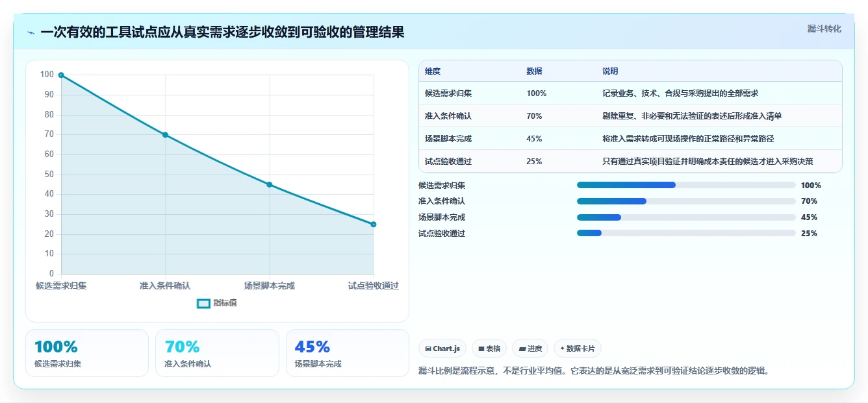Click the description starting 剔除重复
Viewport: 868px width, 403px height.
(x=692, y=116)
